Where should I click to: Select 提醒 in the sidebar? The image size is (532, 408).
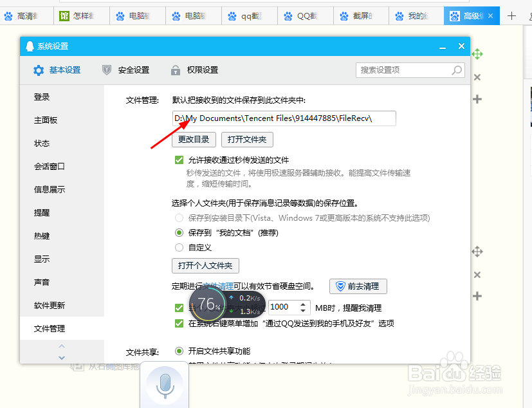62,213
